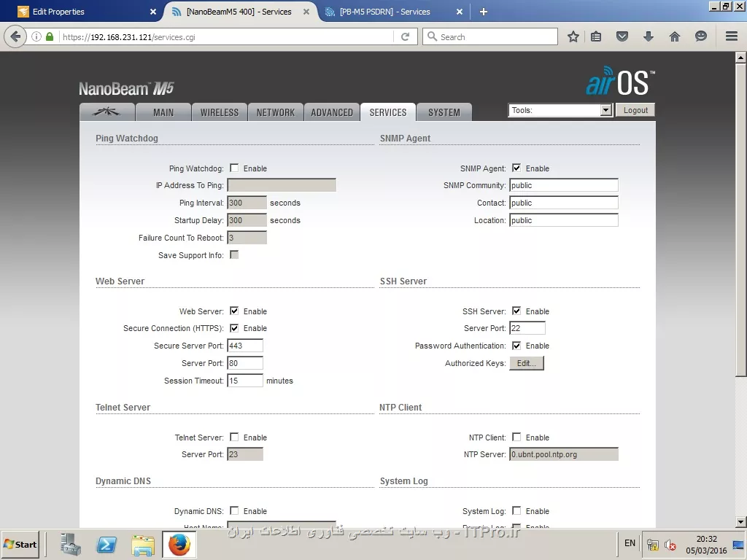747x560 pixels.
Task: Click the muted volume tray icon
Action: pyautogui.click(x=670, y=544)
